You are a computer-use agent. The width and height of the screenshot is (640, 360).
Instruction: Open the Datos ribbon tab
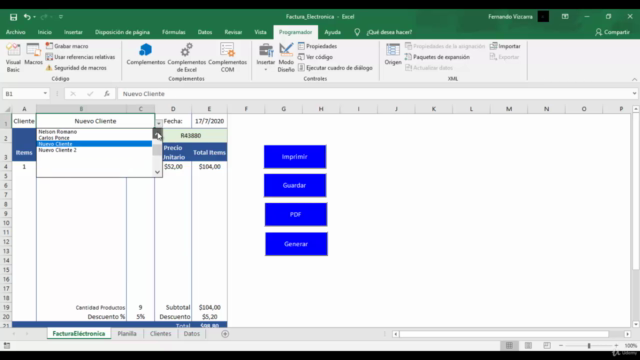click(204, 32)
